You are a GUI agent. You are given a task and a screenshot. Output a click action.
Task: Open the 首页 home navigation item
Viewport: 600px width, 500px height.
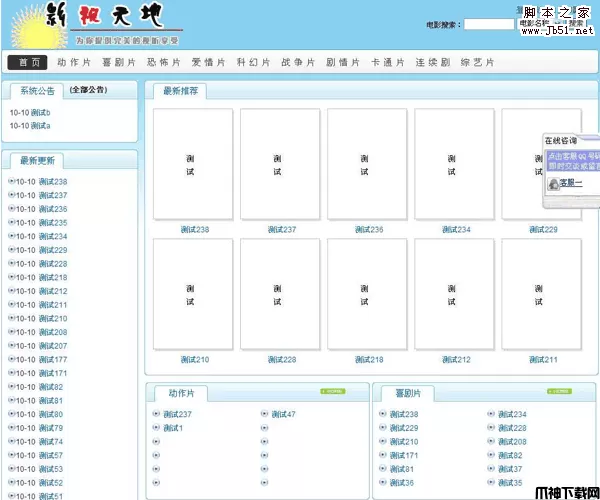(x=27, y=62)
